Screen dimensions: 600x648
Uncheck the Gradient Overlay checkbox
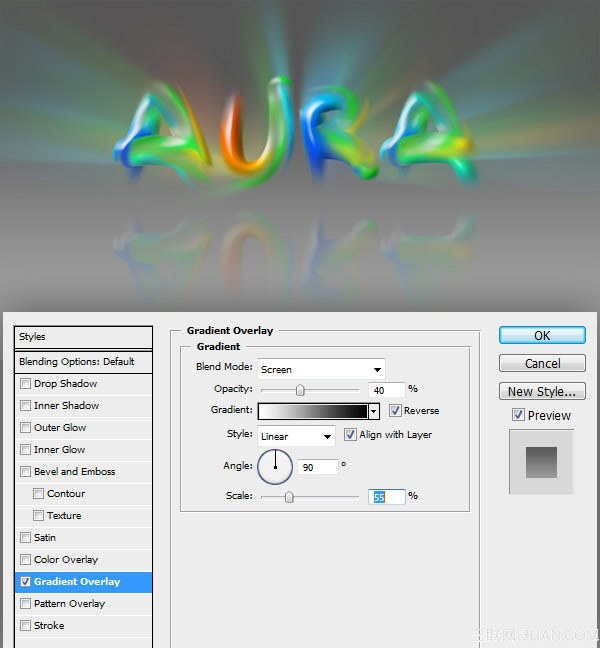click(x=25, y=581)
